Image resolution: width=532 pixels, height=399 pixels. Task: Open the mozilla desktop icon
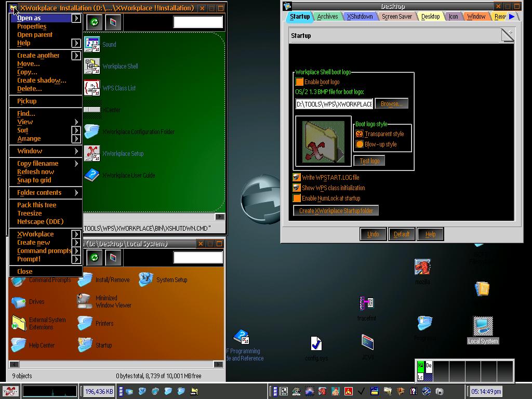click(x=422, y=268)
